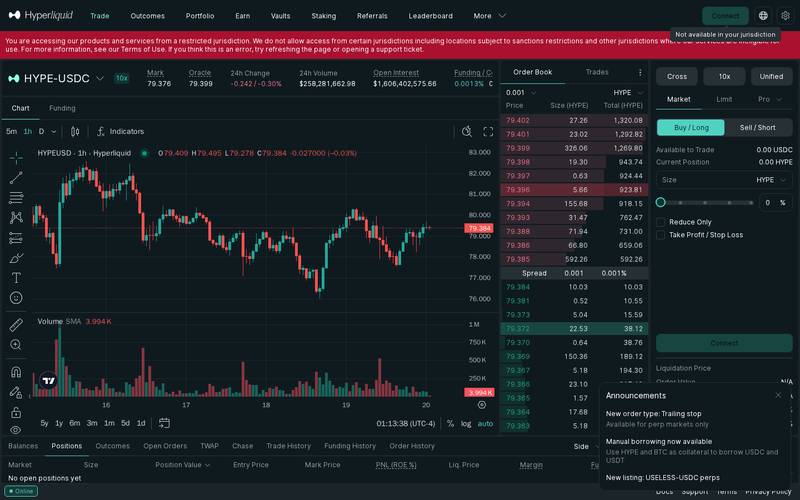Viewport: 800px width, 500px height.
Task: Switch to the Trades tab
Action: click(x=597, y=72)
